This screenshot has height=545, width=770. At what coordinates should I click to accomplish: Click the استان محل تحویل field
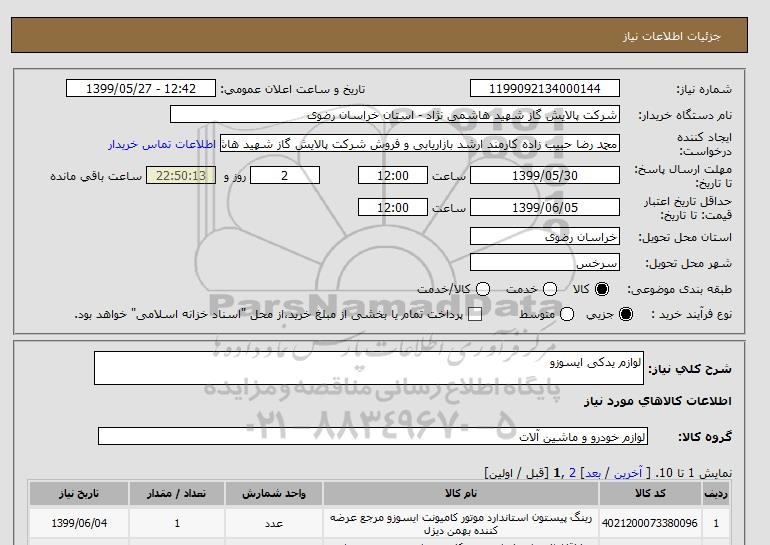545,237
